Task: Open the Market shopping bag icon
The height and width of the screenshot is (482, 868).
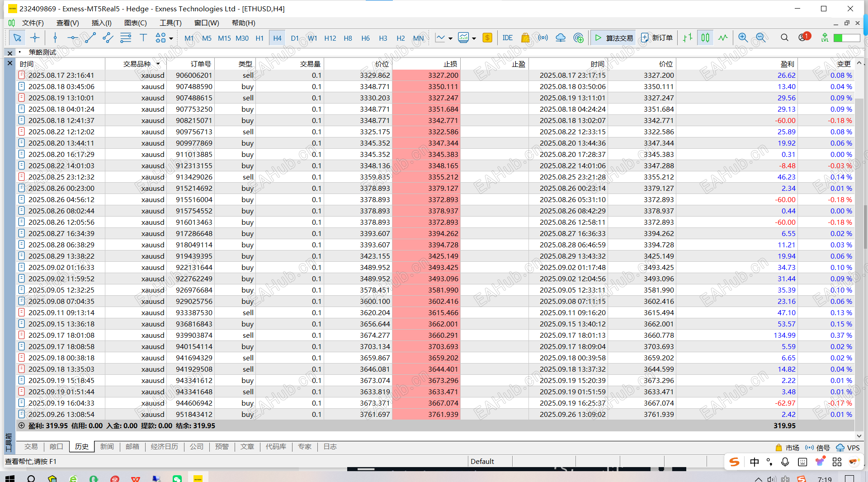Action: coord(525,38)
